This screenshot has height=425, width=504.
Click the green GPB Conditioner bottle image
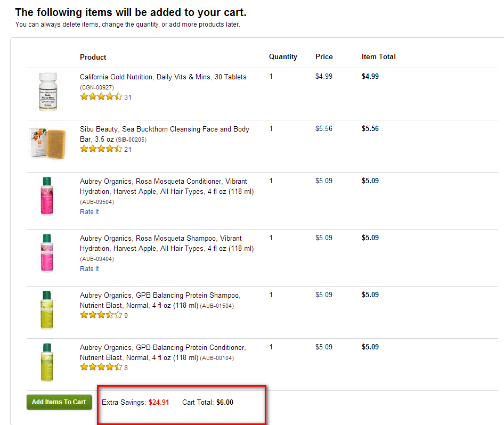coord(47,362)
